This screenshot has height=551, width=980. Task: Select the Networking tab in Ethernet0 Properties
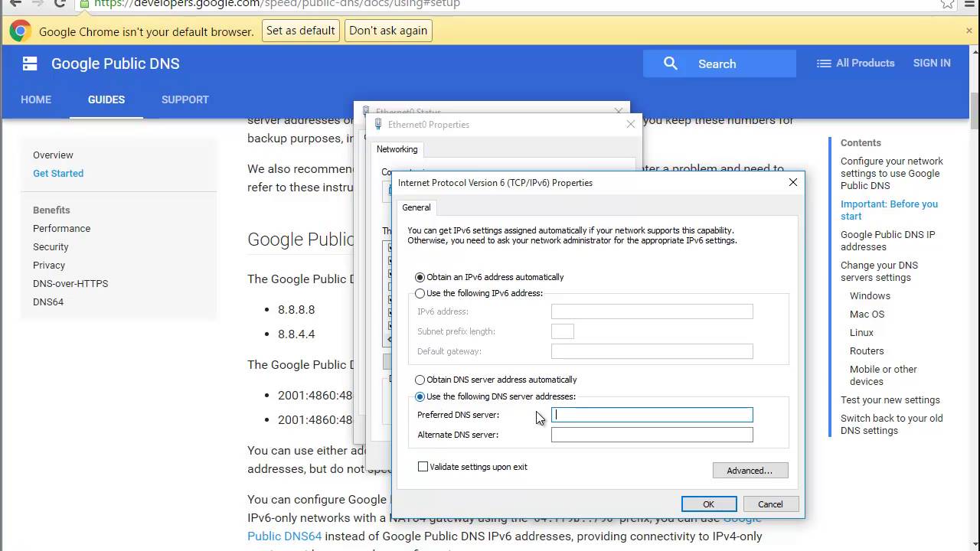(397, 149)
